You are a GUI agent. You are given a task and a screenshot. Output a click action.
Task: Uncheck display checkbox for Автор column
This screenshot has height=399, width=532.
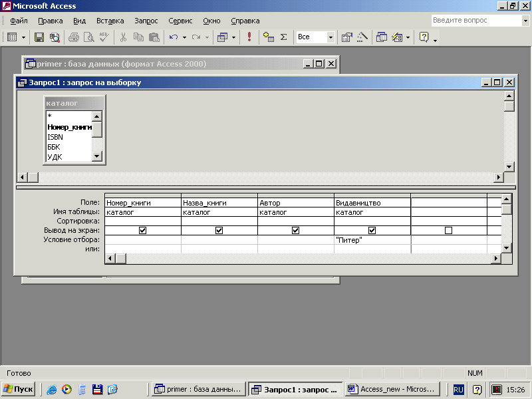295,230
